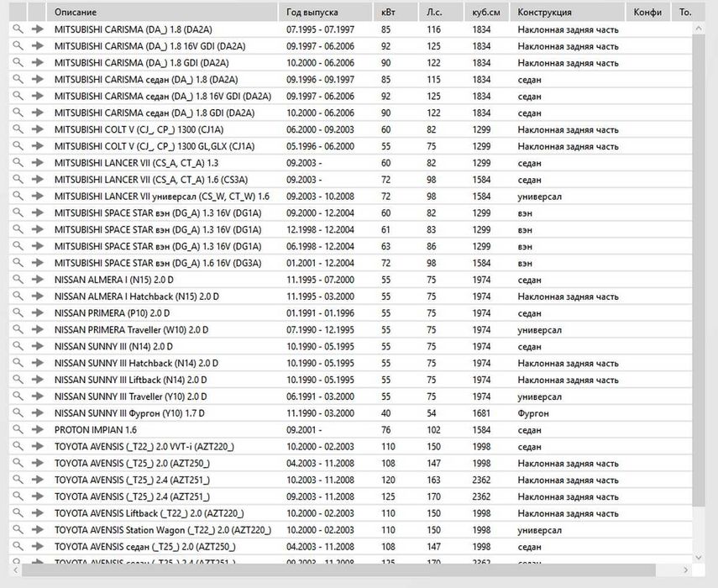Click magnifier icon for MITSUBISHI CARISMA седан (DA_) 1.8 (DA2A)
The height and width of the screenshot is (588, 718).
[18, 79]
